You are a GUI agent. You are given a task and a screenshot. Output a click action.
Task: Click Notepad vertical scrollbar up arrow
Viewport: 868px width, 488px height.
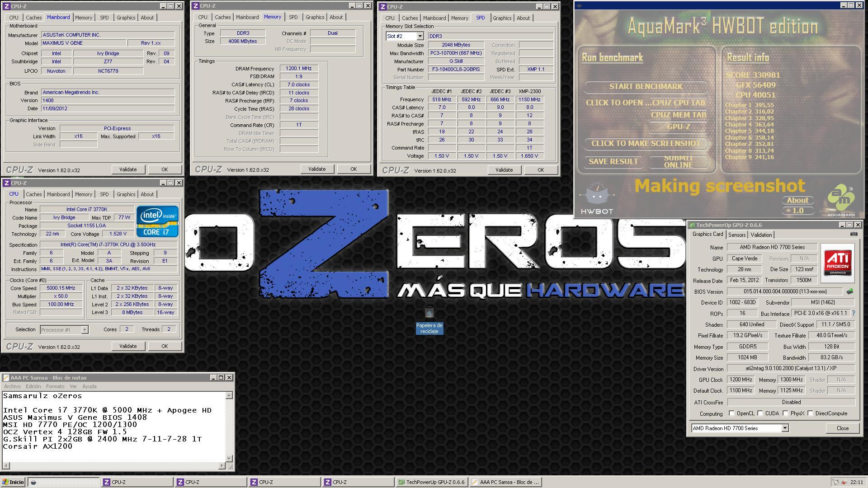[229, 396]
